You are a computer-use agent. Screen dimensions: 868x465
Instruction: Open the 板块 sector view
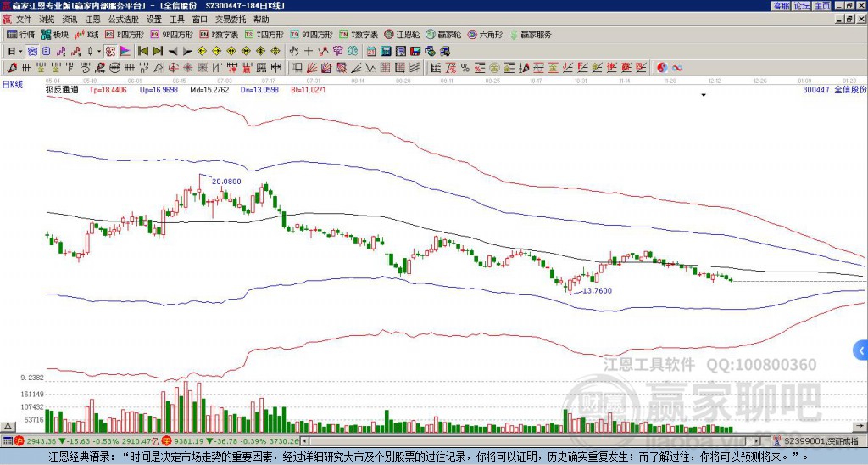click(x=55, y=34)
